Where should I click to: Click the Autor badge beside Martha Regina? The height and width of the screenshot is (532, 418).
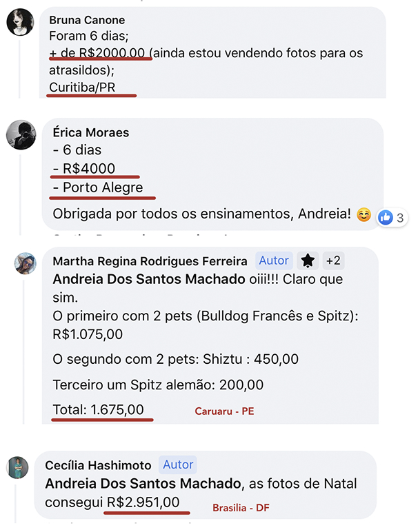pyautogui.click(x=273, y=260)
